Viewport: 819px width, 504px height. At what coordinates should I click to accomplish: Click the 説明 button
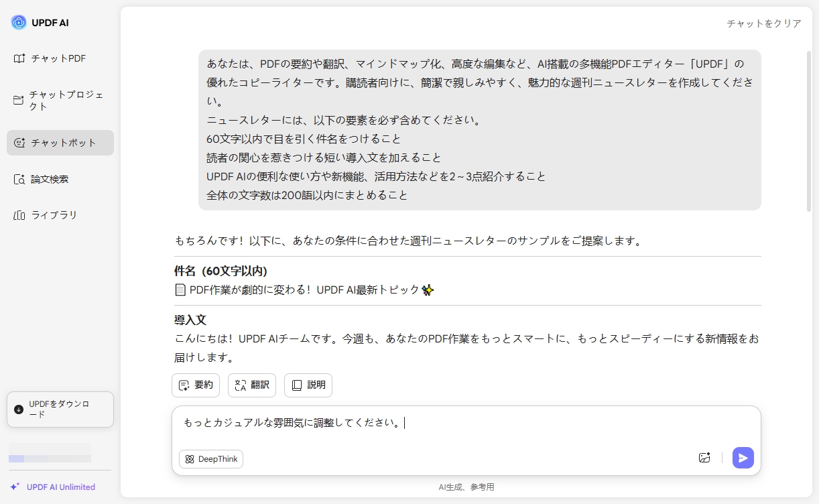coord(308,385)
